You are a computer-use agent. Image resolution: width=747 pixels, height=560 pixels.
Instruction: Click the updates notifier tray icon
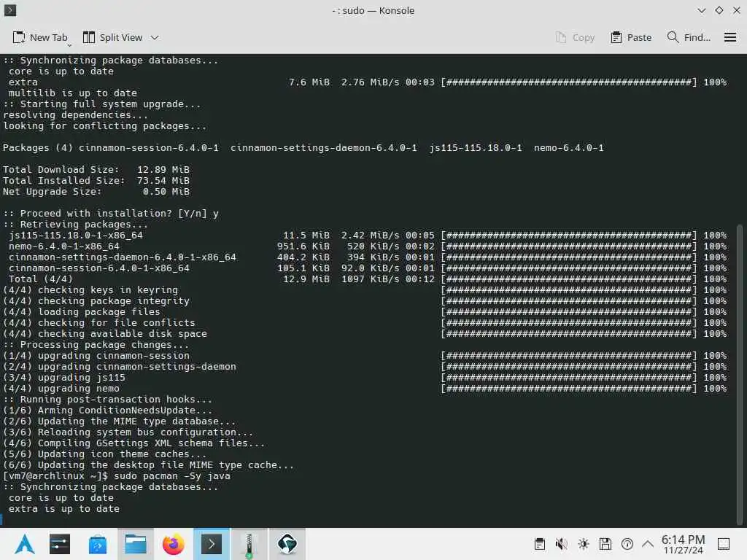627,544
